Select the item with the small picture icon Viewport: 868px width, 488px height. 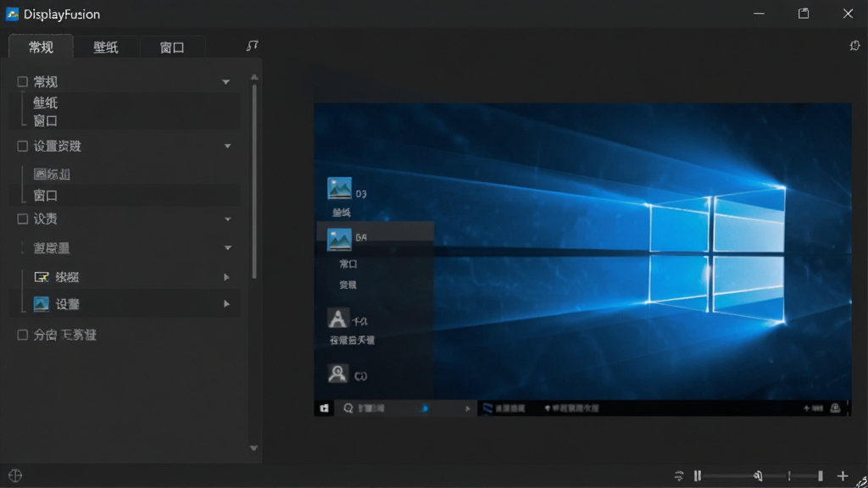click(x=52, y=175)
